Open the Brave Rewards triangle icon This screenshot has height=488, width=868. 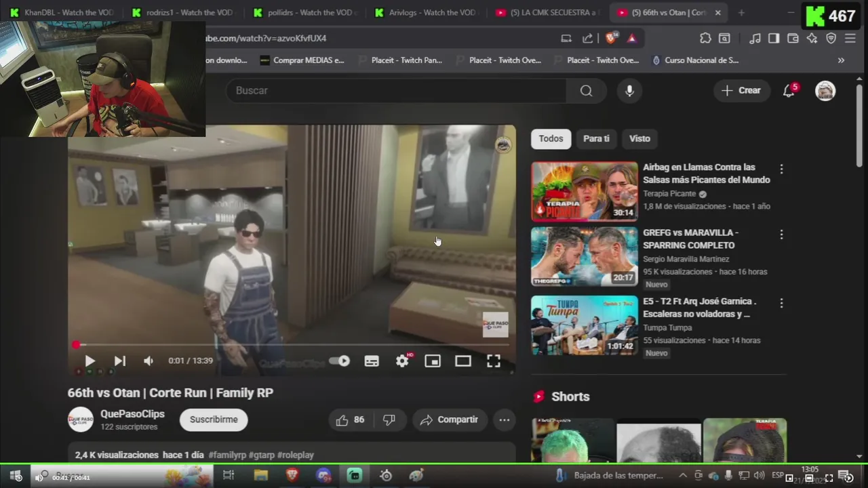(x=632, y=39)
